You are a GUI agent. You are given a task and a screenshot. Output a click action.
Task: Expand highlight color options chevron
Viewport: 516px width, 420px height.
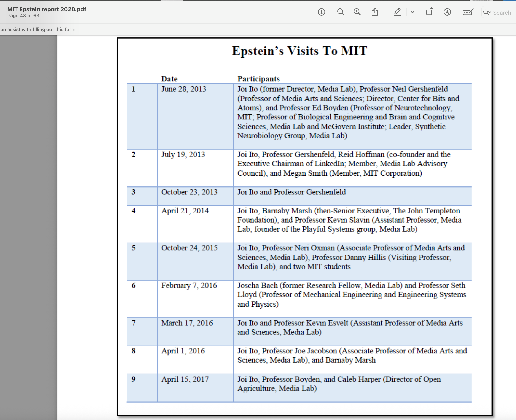pos(412,12)
